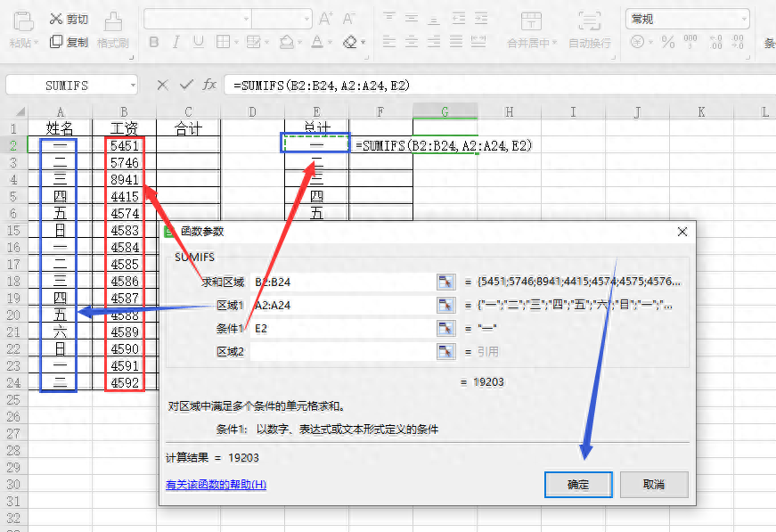Select column G header
776x532 pixels.
click(445, 112)
